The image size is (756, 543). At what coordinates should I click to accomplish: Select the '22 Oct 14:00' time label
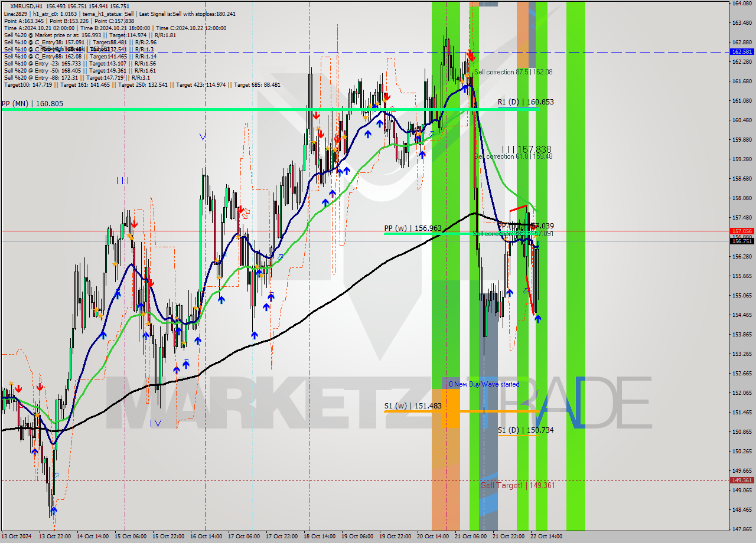[546, 537]
